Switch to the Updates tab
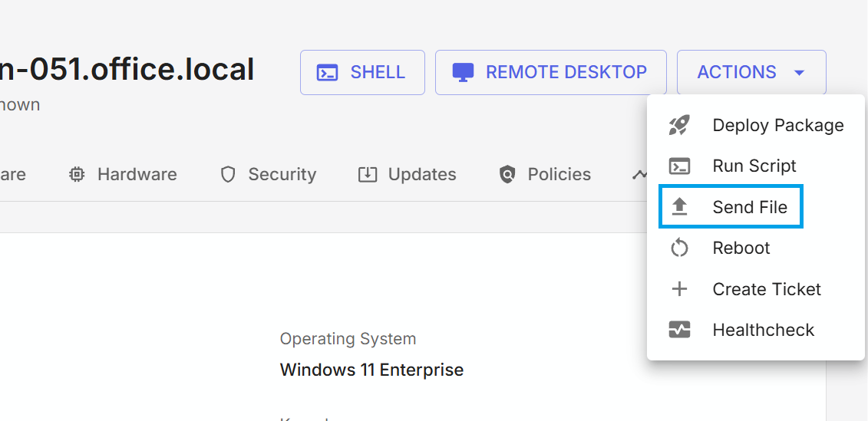Screen dimensions: 868x421 [421, 175]
